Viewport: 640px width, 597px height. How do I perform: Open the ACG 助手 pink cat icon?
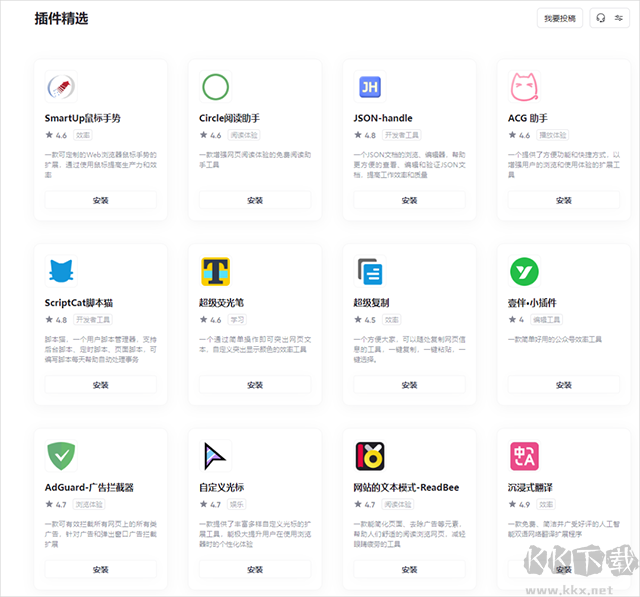click(524, 87)
